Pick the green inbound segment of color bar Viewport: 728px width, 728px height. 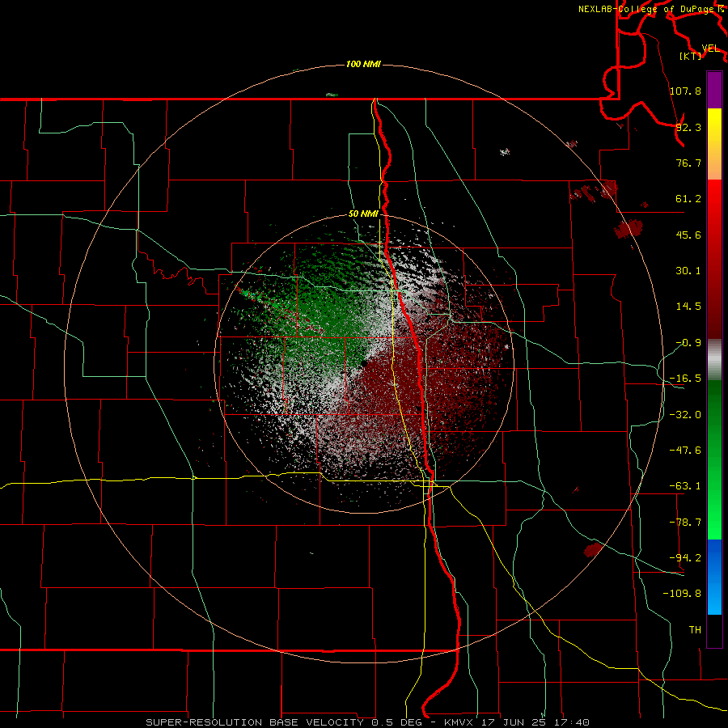click(714, 459)
